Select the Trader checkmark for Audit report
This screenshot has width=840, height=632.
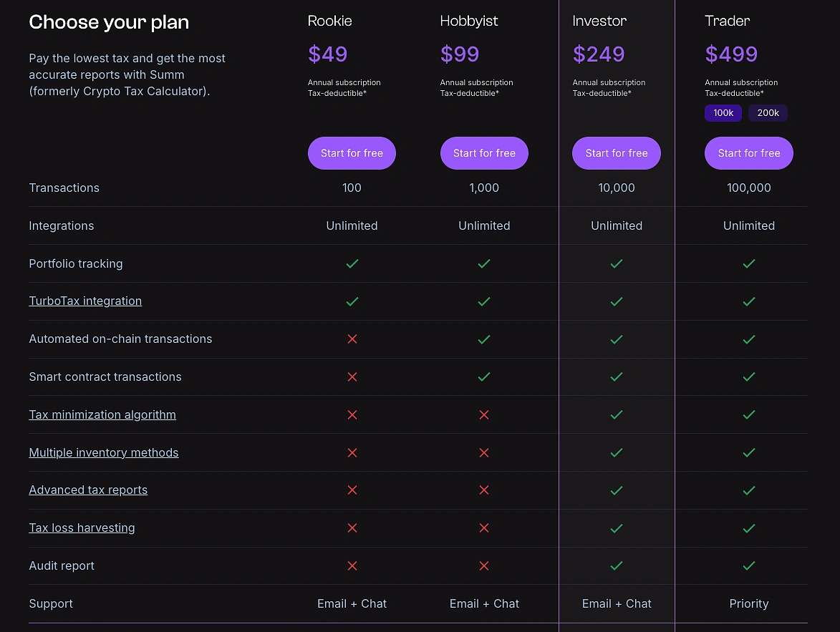pos(749,565)
